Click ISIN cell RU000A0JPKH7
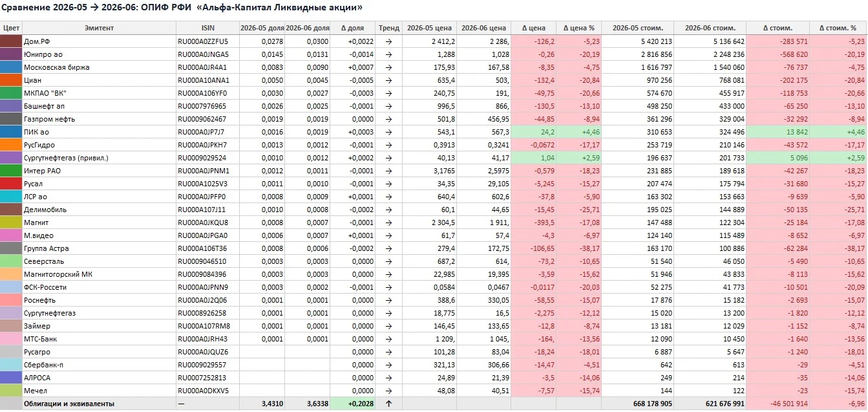Image resolution: width=868 pixels, height=412 pixels. click(207, 145)
